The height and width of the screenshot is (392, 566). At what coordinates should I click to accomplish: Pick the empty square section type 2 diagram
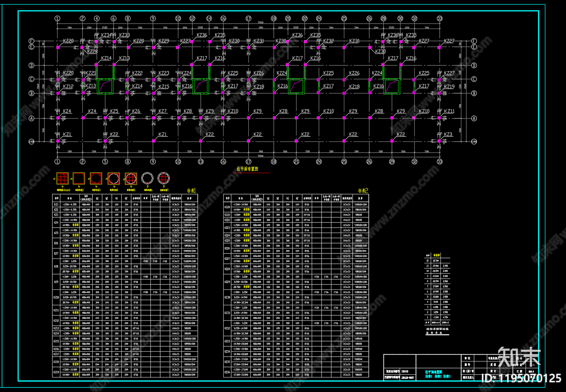click(x=79, y=179)
